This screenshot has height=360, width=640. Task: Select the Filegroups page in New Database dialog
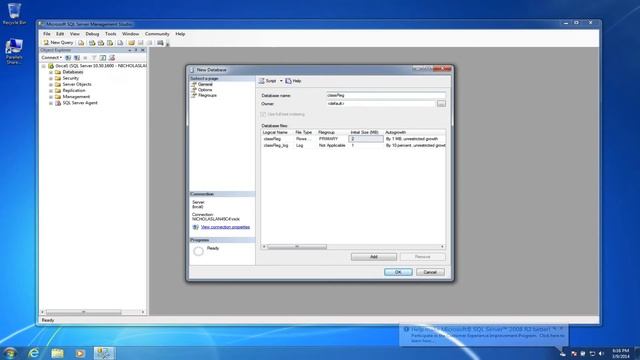[207, 96]
